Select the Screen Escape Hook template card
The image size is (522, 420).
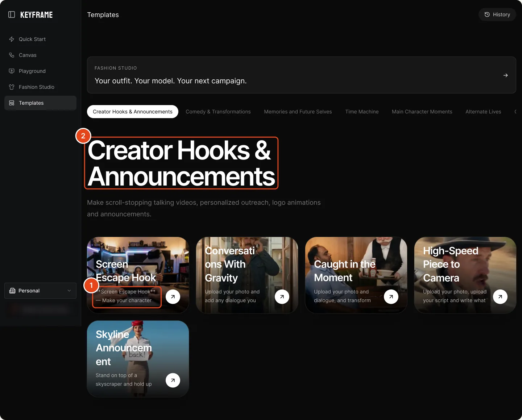tap(138, 275)
